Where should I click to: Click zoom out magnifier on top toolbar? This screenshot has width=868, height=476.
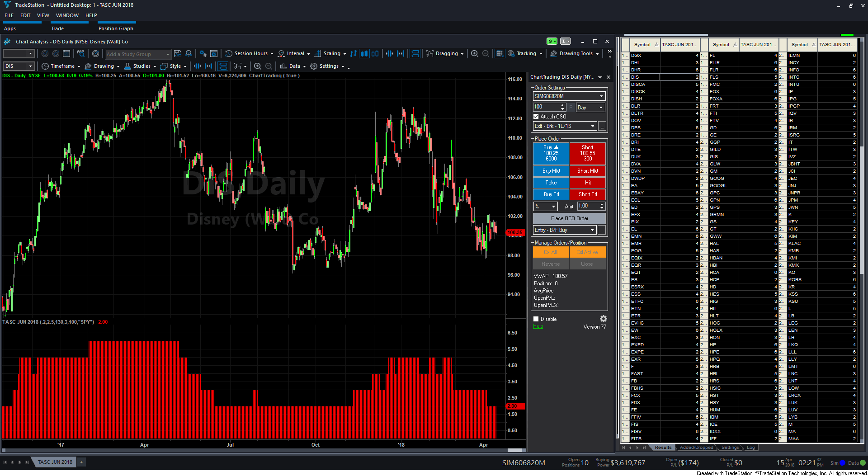click(486, 54)
